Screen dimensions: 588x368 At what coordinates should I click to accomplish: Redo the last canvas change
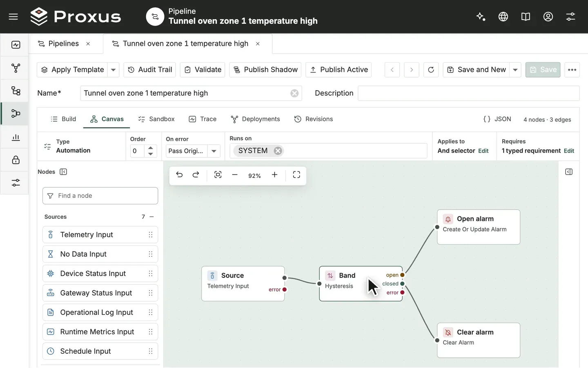(196, 175)
